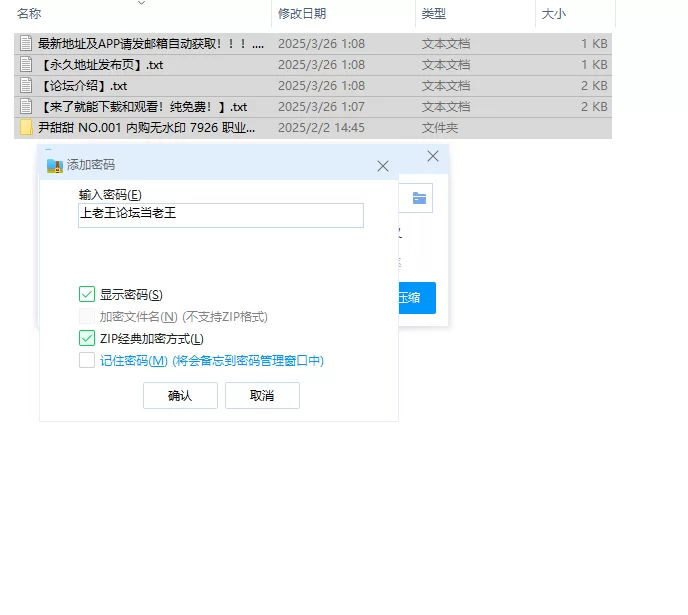Enable the 记住密码 checkbox
This screenshot has height=615, width=688.
click(x=87, y=360)
